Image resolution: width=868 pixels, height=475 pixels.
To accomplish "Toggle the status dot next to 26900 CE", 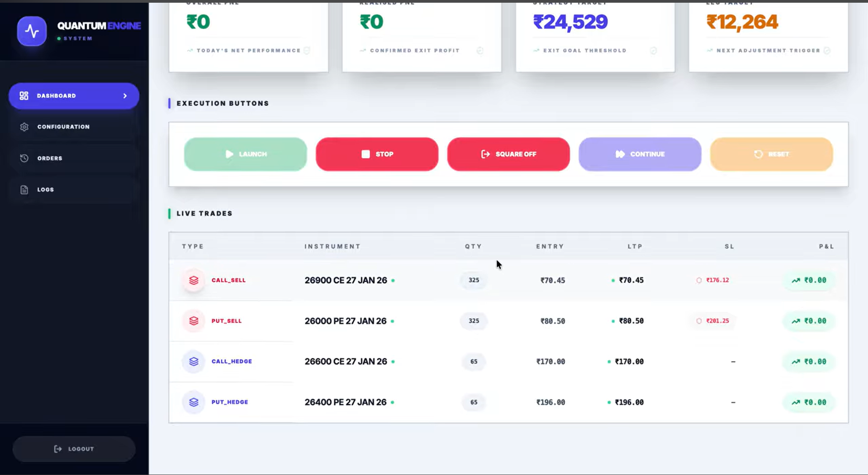I will (x=393, y=280).
